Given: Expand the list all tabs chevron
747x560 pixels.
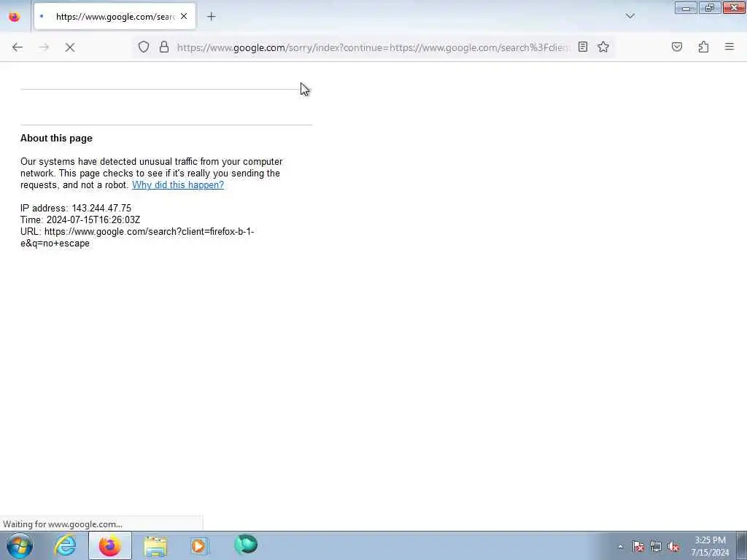Looking at the screenshot, I should [630, 16].
